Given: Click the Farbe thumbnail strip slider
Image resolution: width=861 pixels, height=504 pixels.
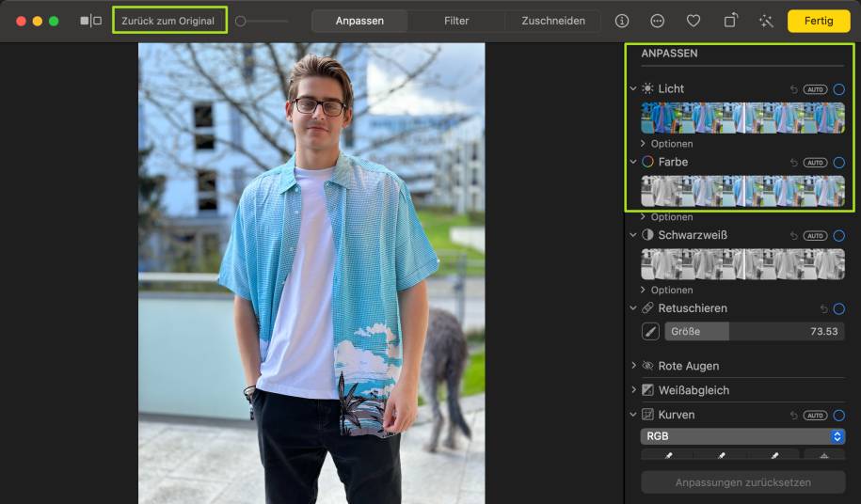Looking at the screenshot, I should click(x=743, y=191).
